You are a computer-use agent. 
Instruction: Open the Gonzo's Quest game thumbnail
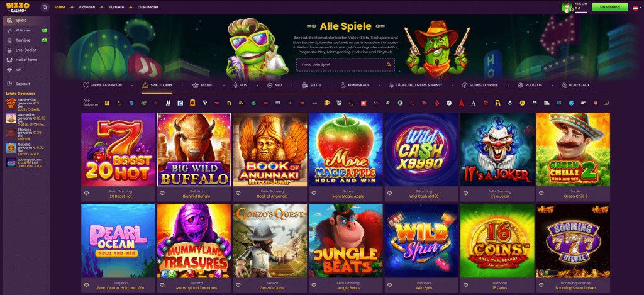click(270, 241)
